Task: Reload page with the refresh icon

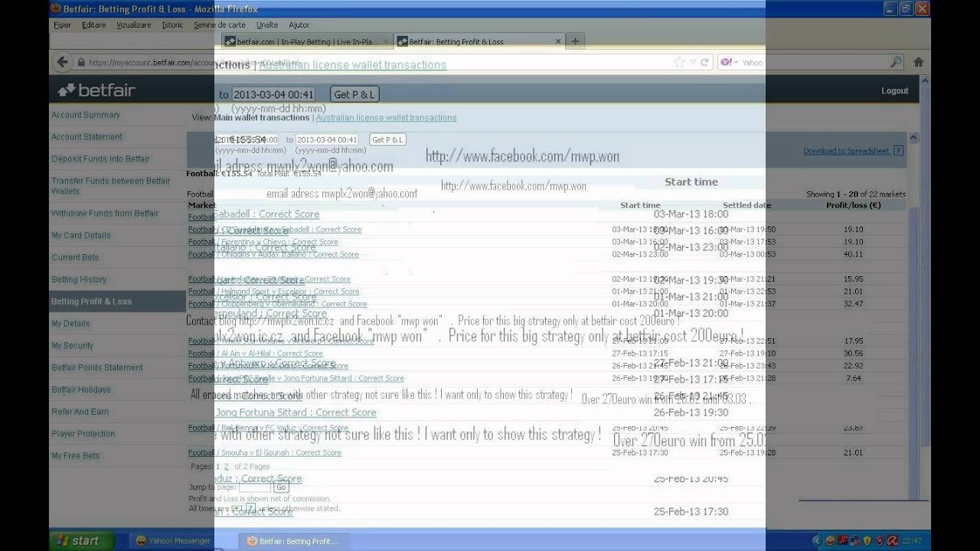Action: click(704, 62)
